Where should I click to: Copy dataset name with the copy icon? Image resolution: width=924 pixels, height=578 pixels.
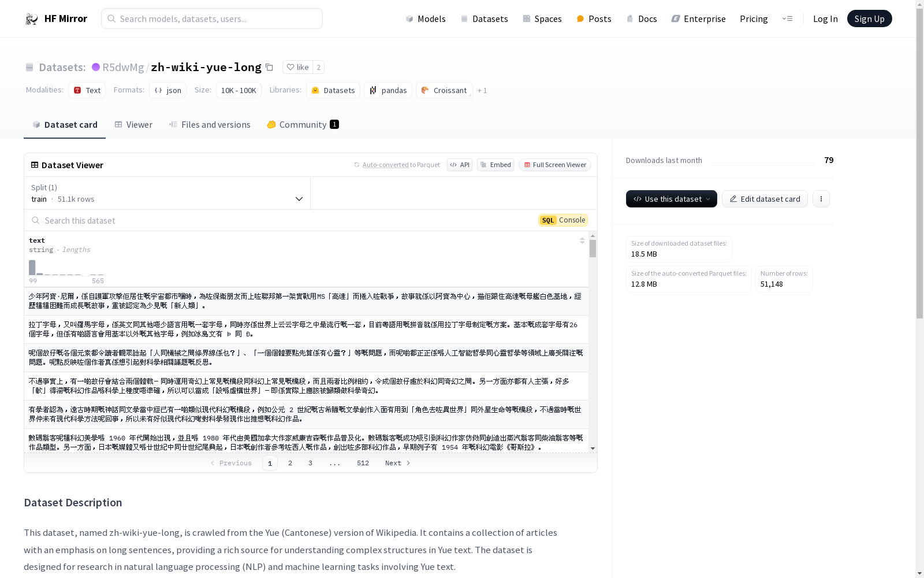(x=269, y=67)
